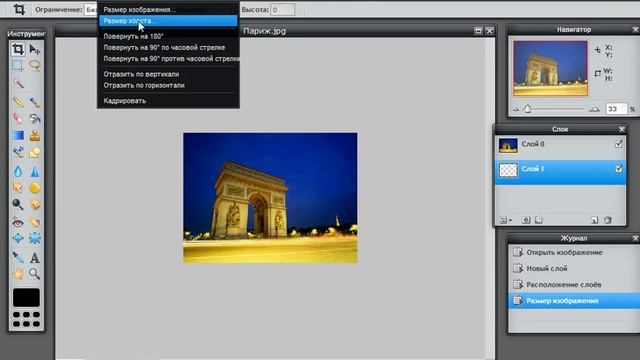This screenshot has height=360, width=640.
Task: Select the Red Eye reduction tool
Action: pyautogui.click(x=18, y=222)
